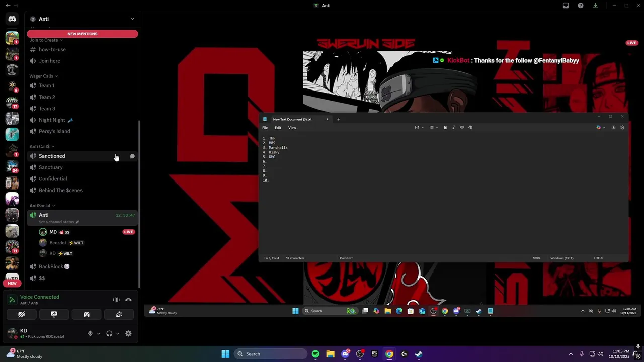The height and width of the screenshot is (362, 644).
Task: Open streamed Notepad Edit menu
Action: pyautogui.click(x=278, y=128)
